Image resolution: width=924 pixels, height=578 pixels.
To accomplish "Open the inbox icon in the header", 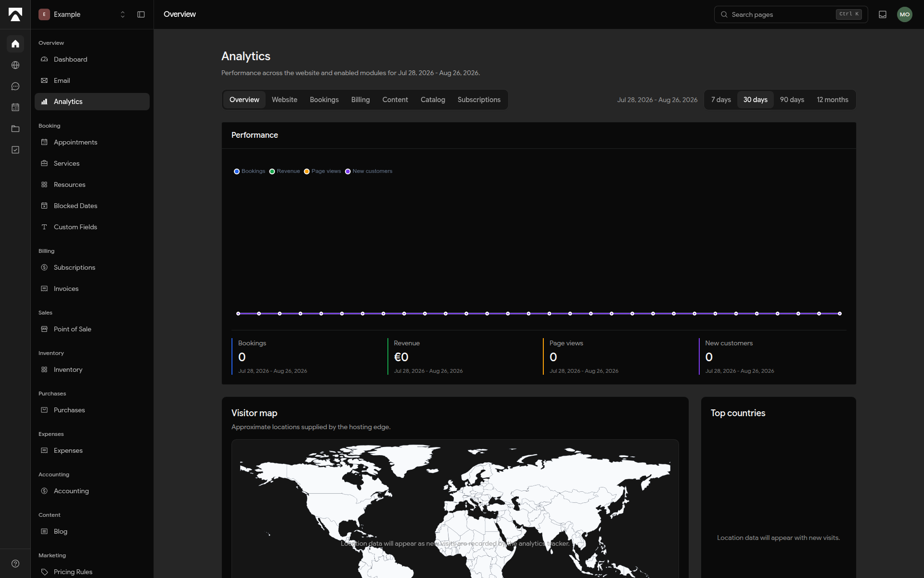I will [x=883, y=14].
